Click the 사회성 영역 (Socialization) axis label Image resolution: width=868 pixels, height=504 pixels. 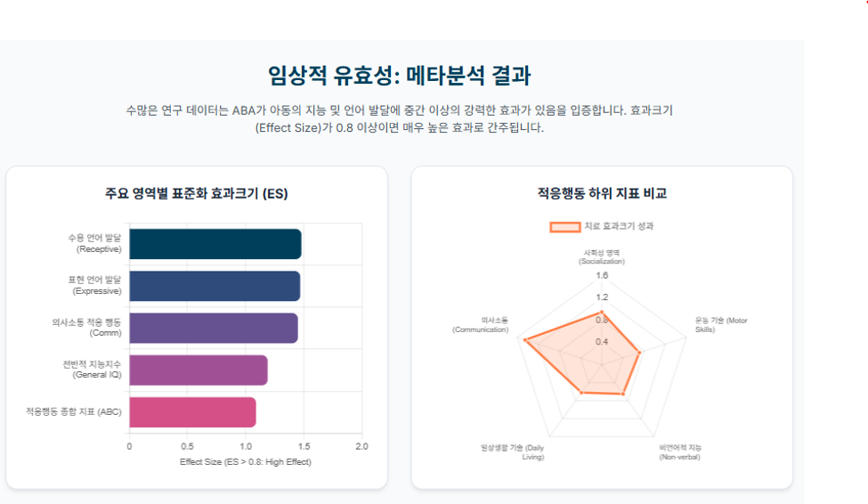[x=602, y=257]
